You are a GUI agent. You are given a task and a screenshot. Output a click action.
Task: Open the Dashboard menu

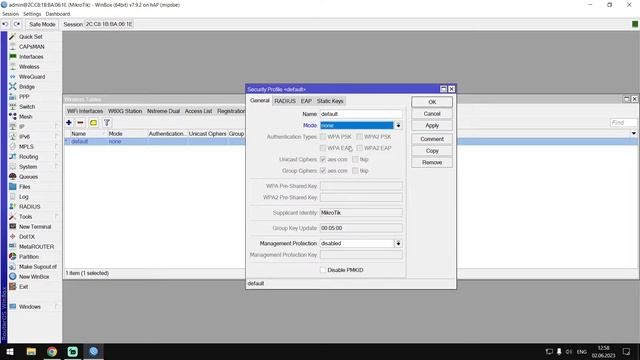(x=58, y=14)
